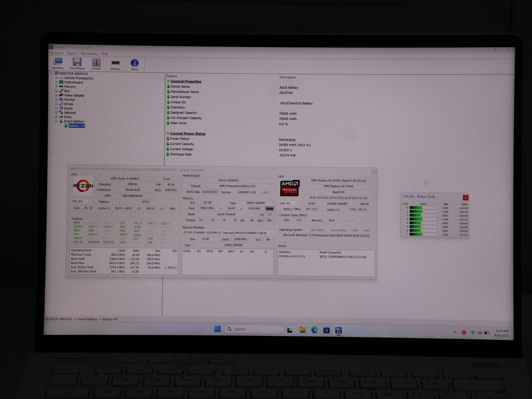Click the Discharge Rate value -53279 mW
Viewport: 532px width, 399px height.
287,155
